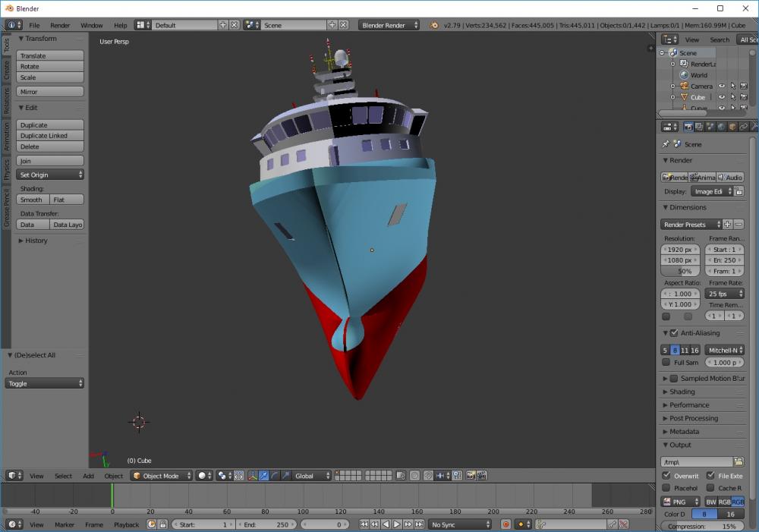759x532 pixels.
Task: Open the Help menu
Action: 121,25
